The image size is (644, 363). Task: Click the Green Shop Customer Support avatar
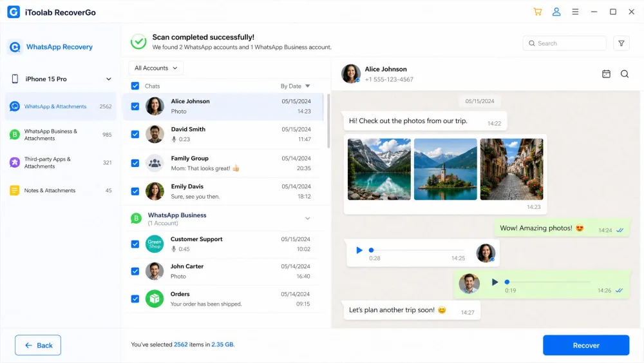click(155, 244)
